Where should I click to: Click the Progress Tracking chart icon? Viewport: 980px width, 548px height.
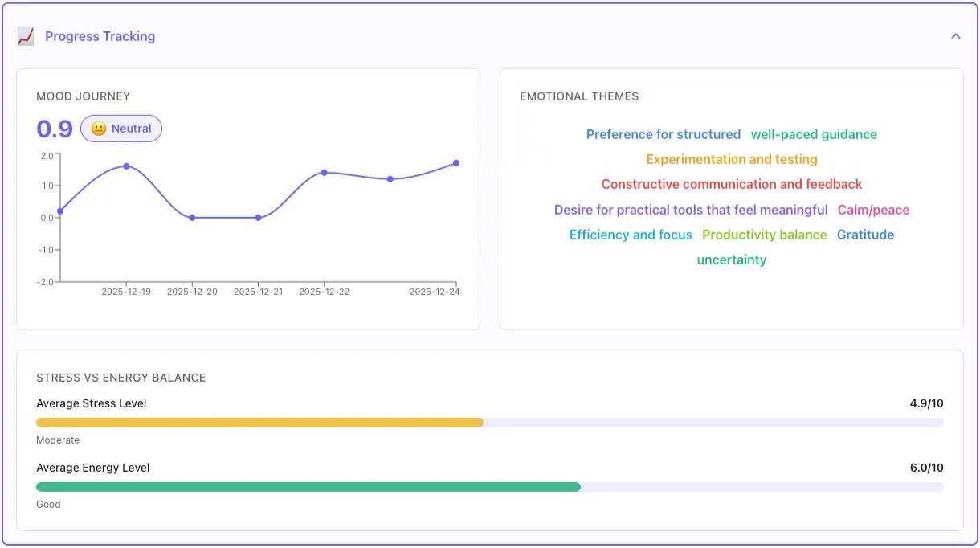click(27, 35)
